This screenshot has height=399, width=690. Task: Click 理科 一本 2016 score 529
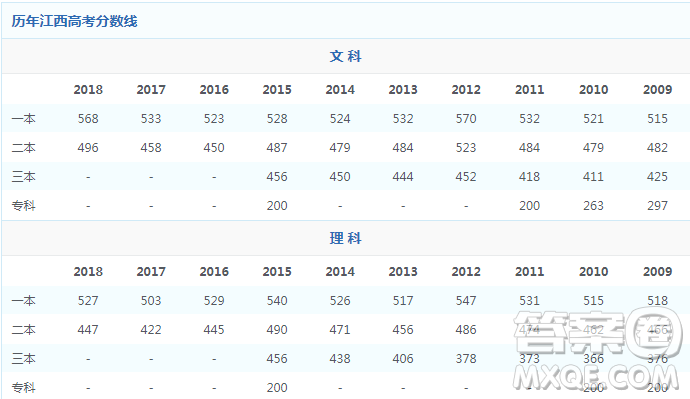click(214, 300)
